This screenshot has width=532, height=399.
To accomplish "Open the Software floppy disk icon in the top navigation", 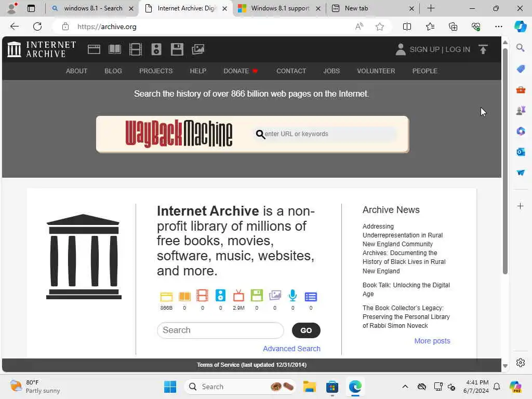I will click(x=177, y=49).
